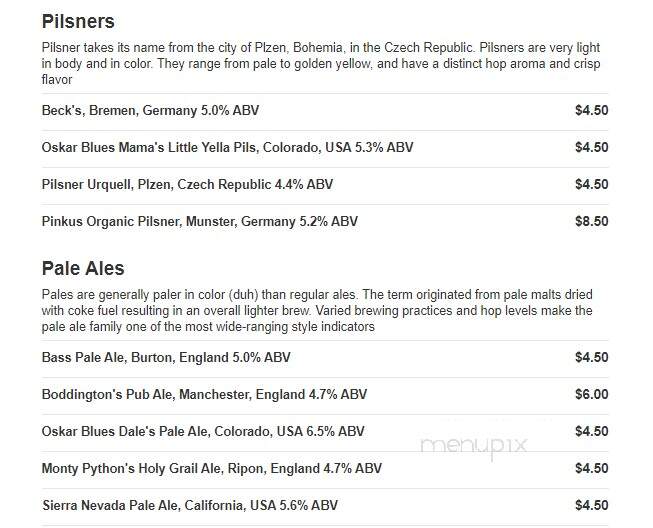
Task: Click Pilsner Urquell's $4.50 price
Action: [x=591, y=184]
